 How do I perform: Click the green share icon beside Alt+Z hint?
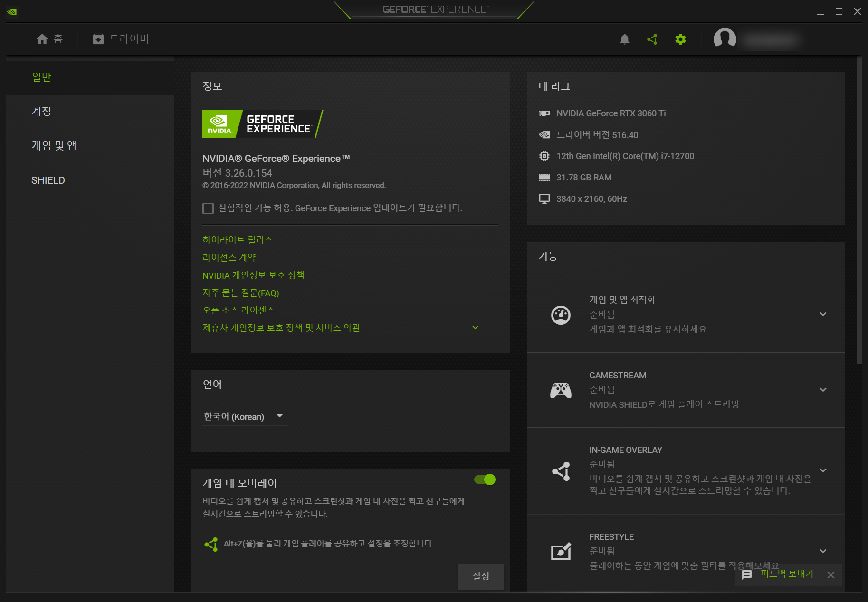point(211,544)
